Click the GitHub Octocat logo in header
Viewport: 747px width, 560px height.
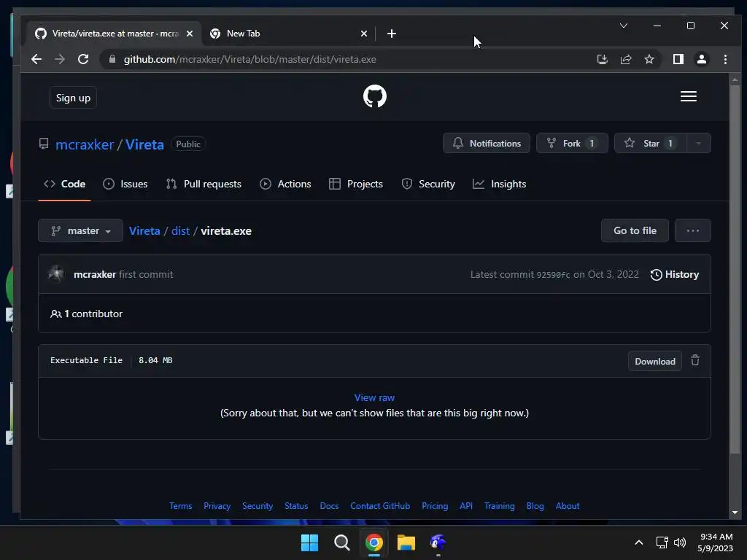pos(374,96)
